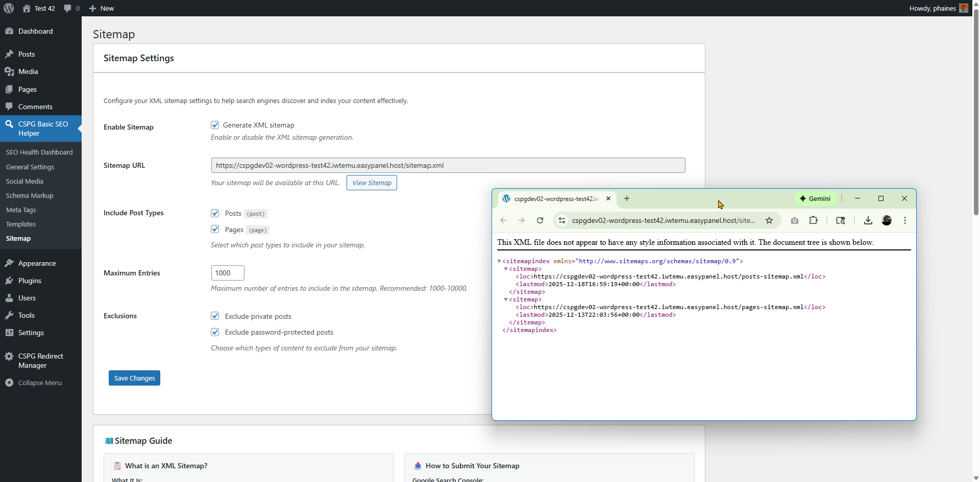Click the WordPress logo in admin bar
Viewport: 980px width, 482px height.
pos(9,8)
